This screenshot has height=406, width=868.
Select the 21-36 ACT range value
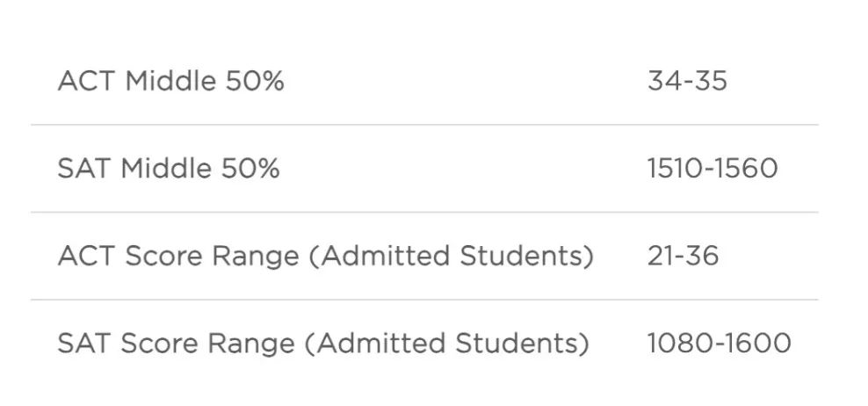click(x=684, y=256)
